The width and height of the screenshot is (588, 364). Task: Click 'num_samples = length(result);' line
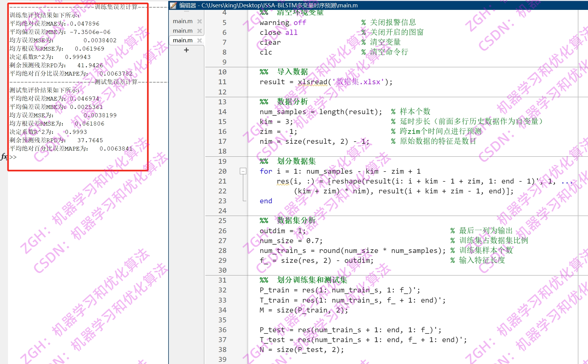coord(321,112)
